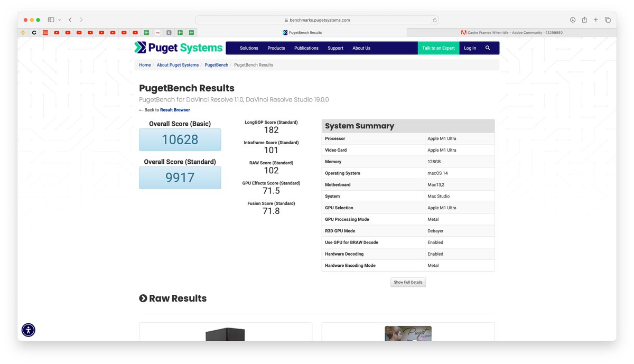Click the GPU Effects score 71.5

click(271, 191)
